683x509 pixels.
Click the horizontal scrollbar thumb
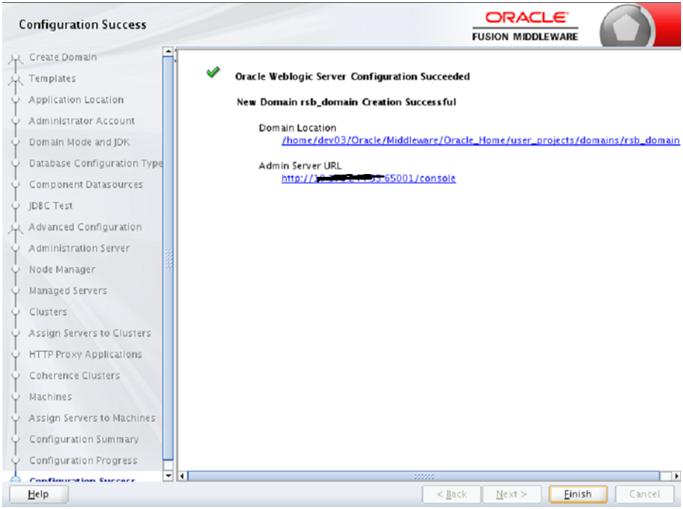[x=423, y=476]
